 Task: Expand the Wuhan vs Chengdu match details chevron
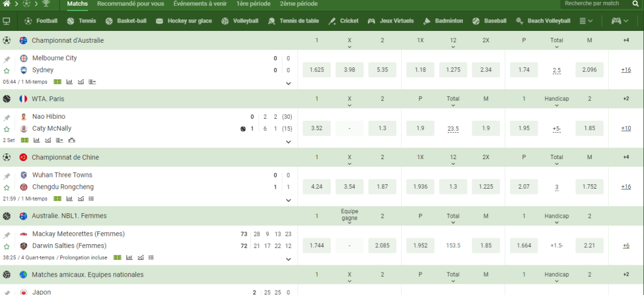pyautogui.click(x=288, y=201)
